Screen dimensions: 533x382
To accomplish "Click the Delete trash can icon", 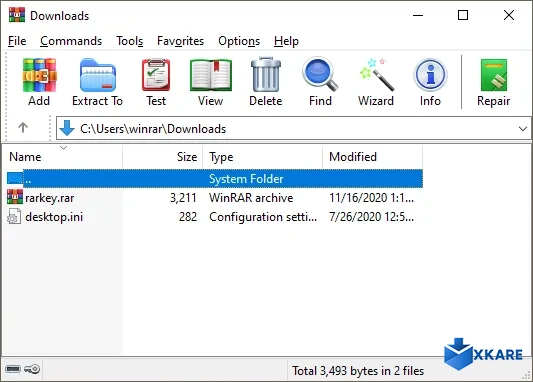I will click(266, 74).
